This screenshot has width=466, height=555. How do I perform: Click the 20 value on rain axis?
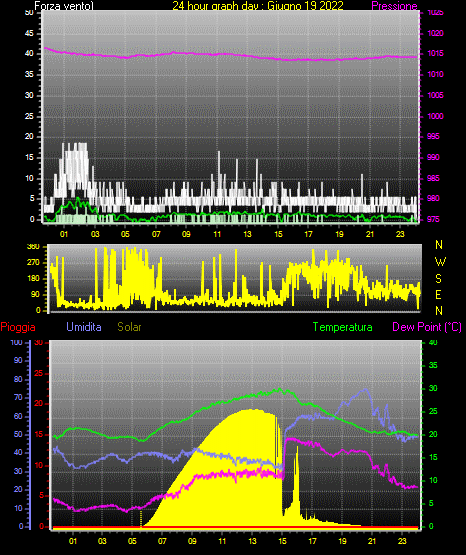[38, 404]
